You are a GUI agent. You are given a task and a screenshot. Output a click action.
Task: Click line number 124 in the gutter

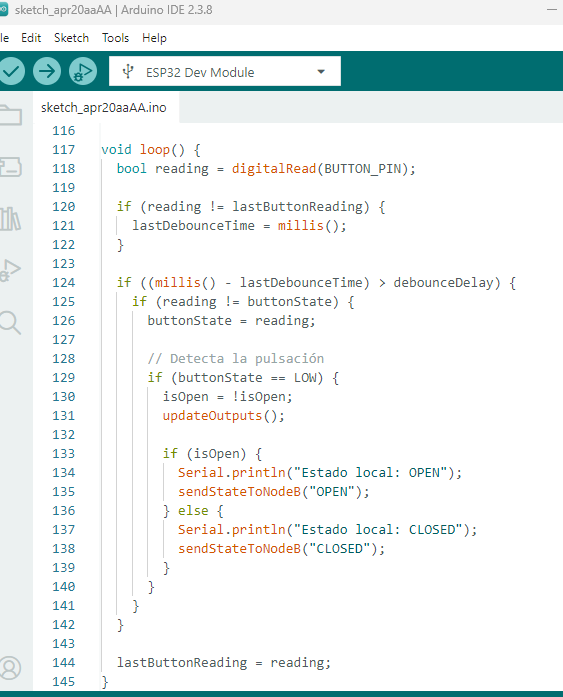click(64, 282)
